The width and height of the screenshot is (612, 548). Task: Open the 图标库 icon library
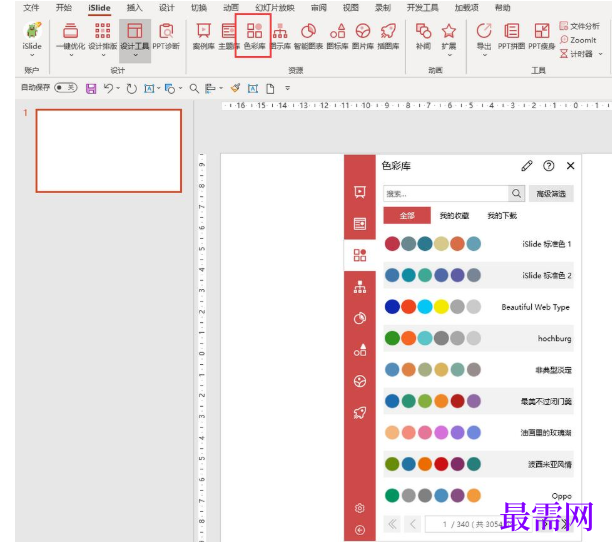pos(337,36)
